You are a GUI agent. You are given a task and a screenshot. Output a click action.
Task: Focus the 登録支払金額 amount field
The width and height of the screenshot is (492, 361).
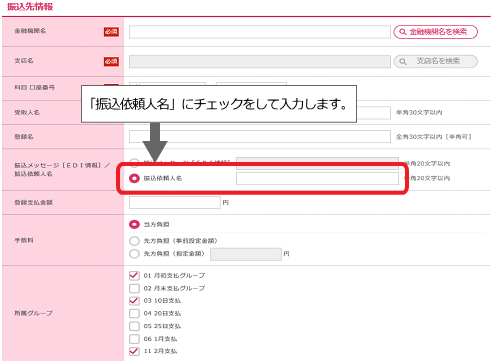tap(175, 202)
